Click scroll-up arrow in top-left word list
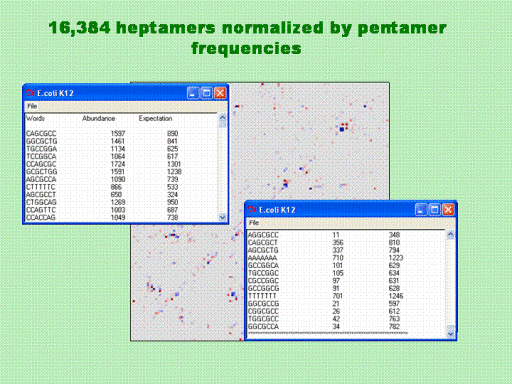 click(222, 118)
